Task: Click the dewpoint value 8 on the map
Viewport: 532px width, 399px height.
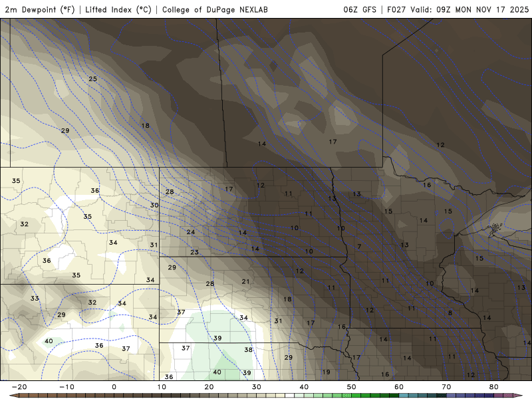Action: tap(450, 313)
